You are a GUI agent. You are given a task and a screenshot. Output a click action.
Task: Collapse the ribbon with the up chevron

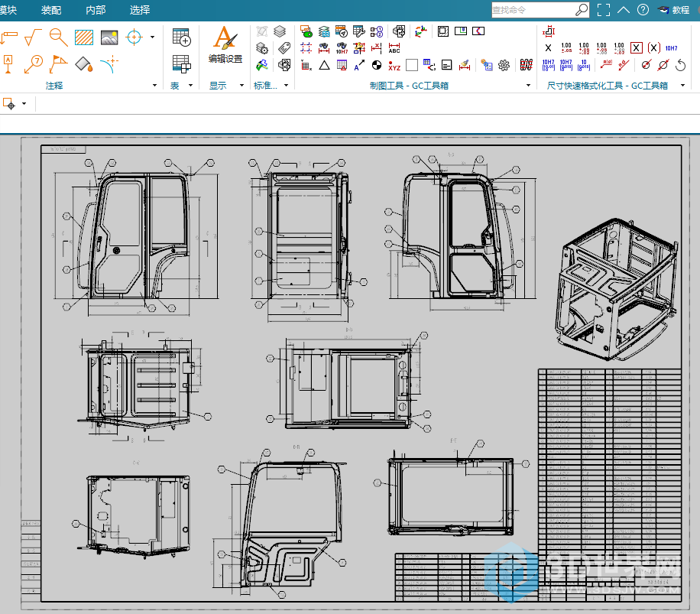[624, 10]
